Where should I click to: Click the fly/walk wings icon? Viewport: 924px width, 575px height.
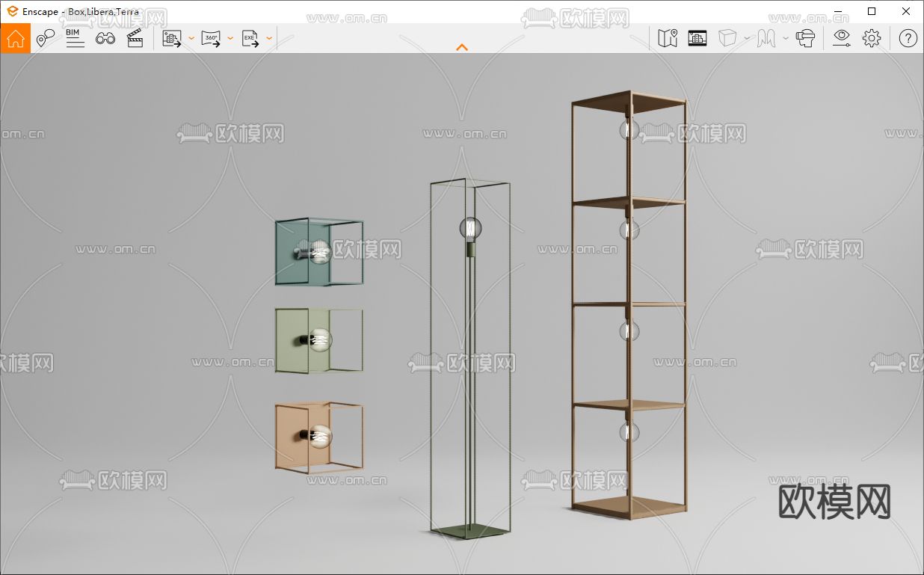[x=766, y=38]
